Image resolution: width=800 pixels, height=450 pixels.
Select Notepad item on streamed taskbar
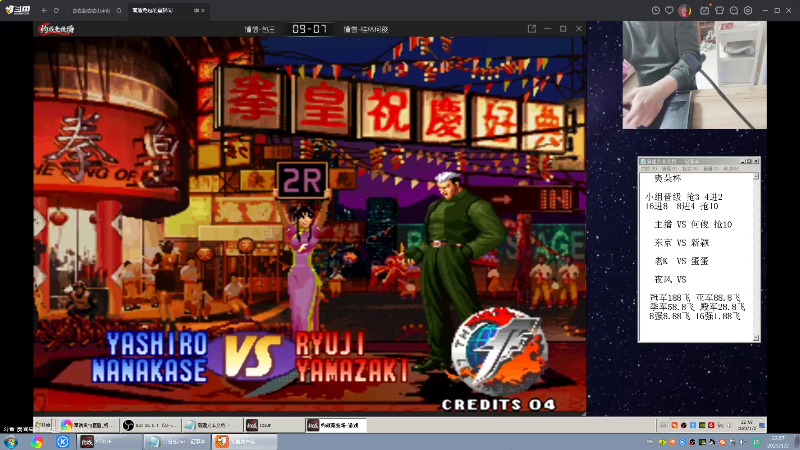coord(212,424)
